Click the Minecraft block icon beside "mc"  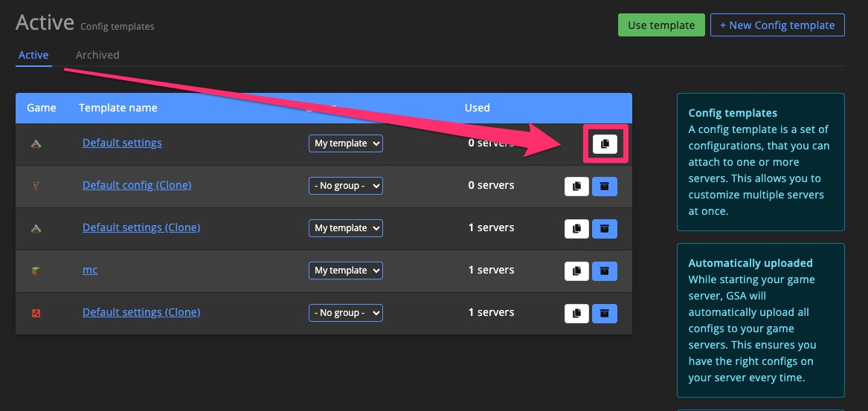[x=36, y=271]
